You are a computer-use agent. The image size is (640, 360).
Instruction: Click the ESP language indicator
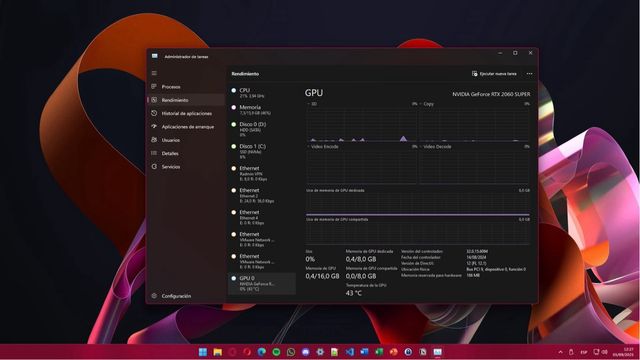coord(584,352)
